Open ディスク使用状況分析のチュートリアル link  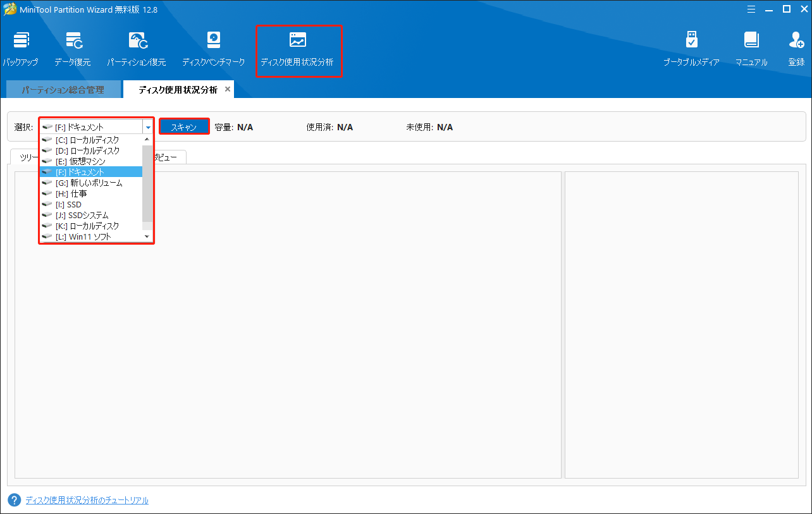coord(87,500)
